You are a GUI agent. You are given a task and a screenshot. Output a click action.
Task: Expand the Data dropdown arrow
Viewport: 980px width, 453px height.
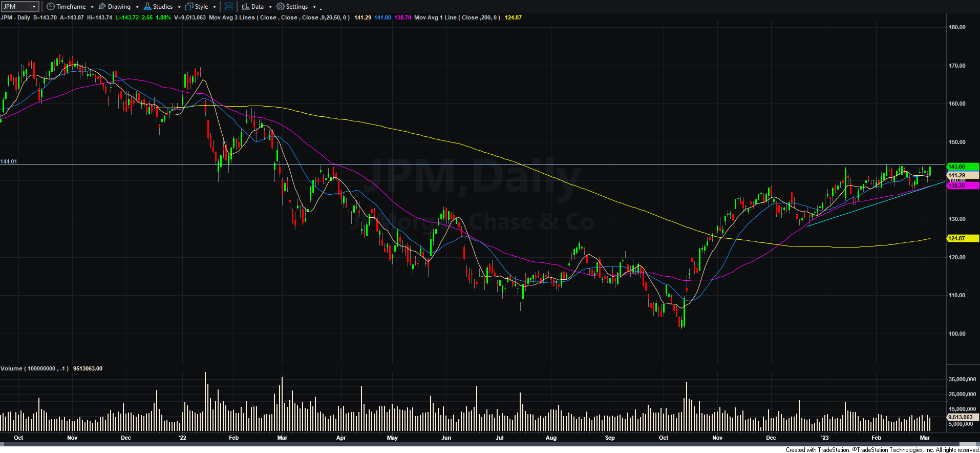(x=270, y=7)
